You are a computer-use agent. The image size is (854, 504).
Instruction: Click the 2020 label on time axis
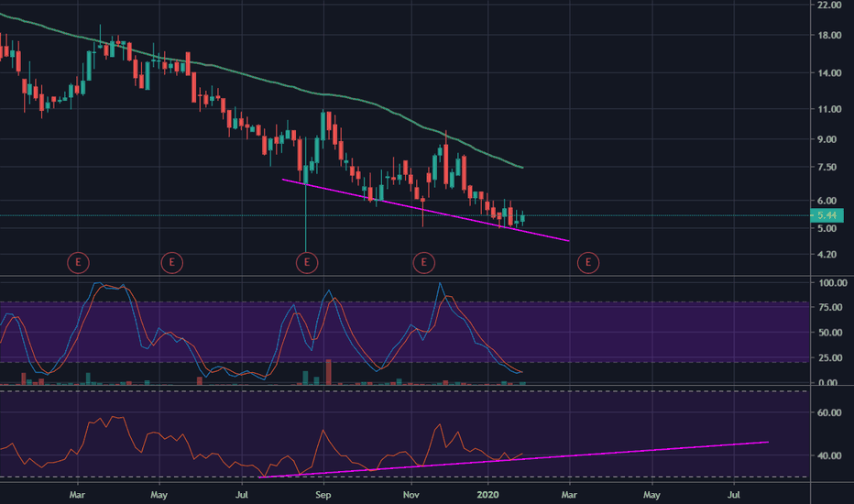click(x=488, y=495)
